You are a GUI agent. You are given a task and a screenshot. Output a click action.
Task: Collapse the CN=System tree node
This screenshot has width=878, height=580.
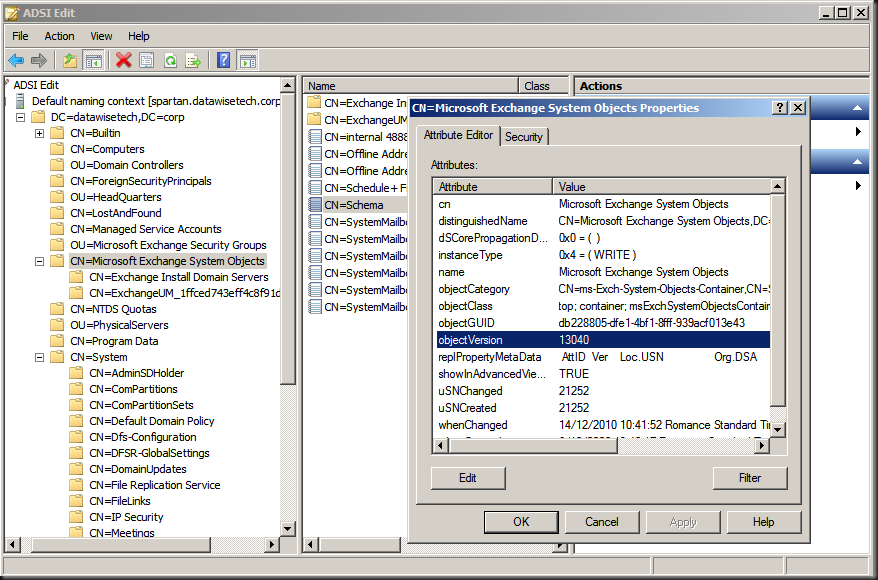tap(40, 357)
